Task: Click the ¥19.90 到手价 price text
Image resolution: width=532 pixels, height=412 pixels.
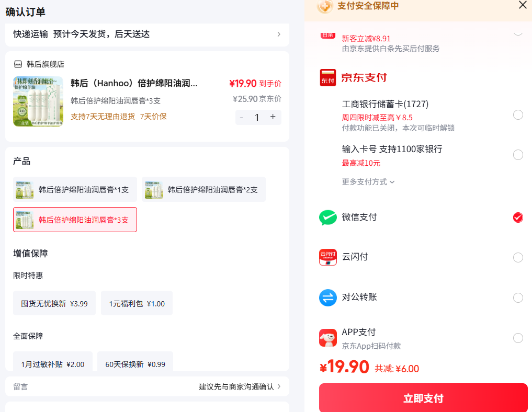Action: [255, 84]
